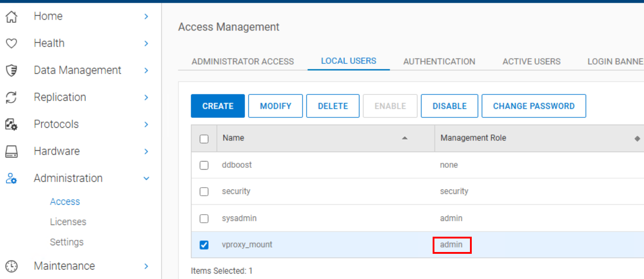Click the Hardware drive icon
Image resolution: width=644 pixels, height=279 pixels.
click(x=11, y=152)
